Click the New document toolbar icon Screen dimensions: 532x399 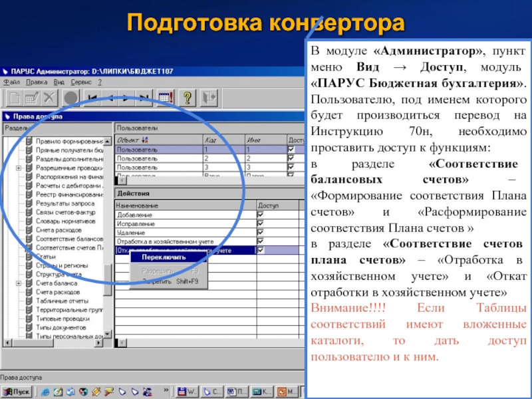point(15,98)
